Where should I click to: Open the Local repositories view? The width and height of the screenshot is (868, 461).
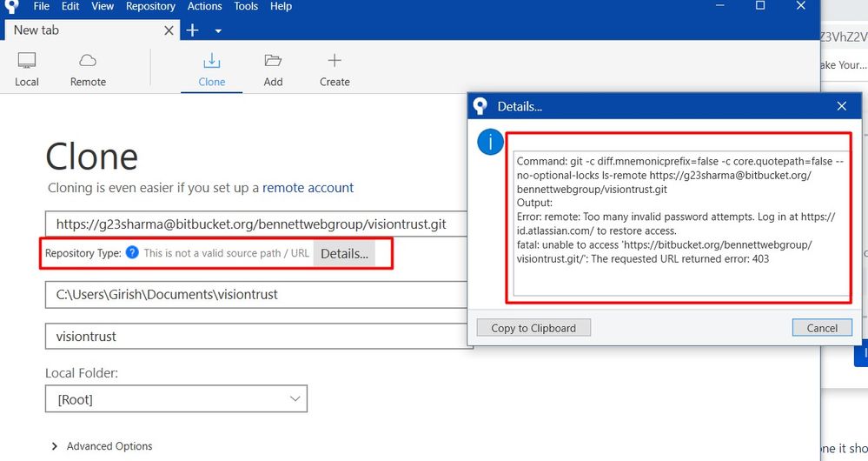(x=27, y=70)
